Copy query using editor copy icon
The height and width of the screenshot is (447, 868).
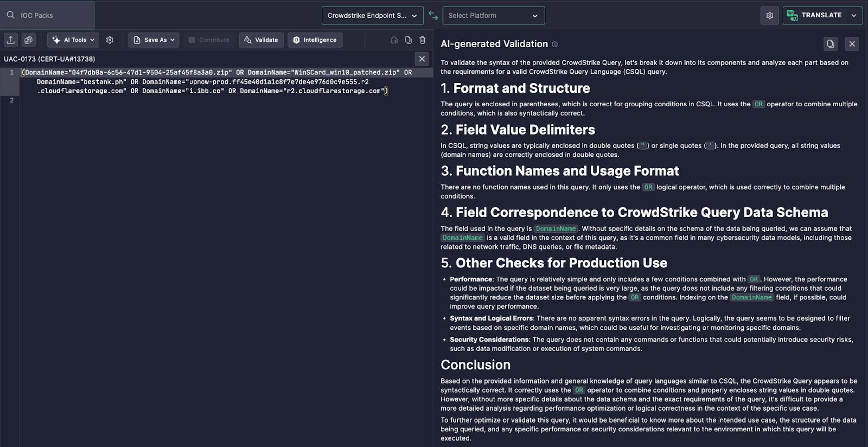pyautogui.click(x=409, y=40)
